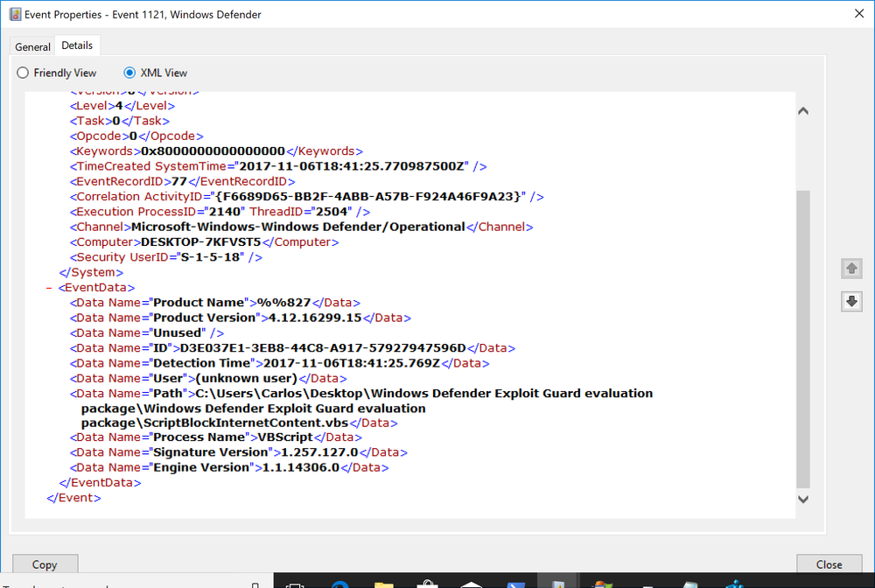Click the Event Properties title bar icon

15,15
